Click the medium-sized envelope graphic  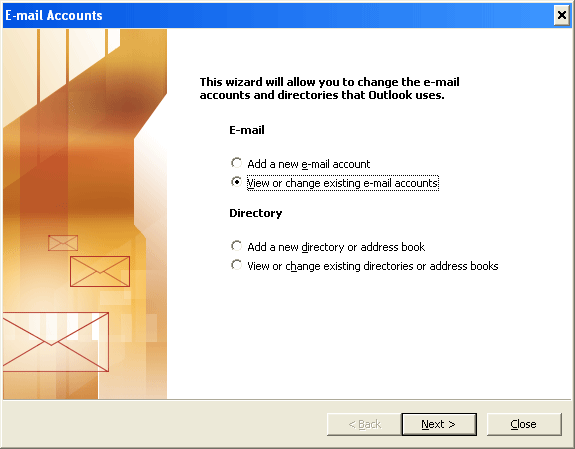coord(100,271)
